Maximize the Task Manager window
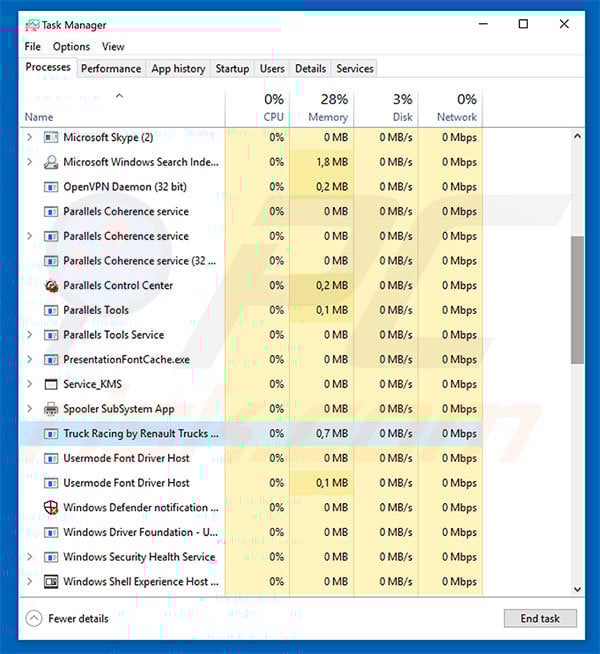The width and height of the screenshot is (600, 654). pos(523,24)
